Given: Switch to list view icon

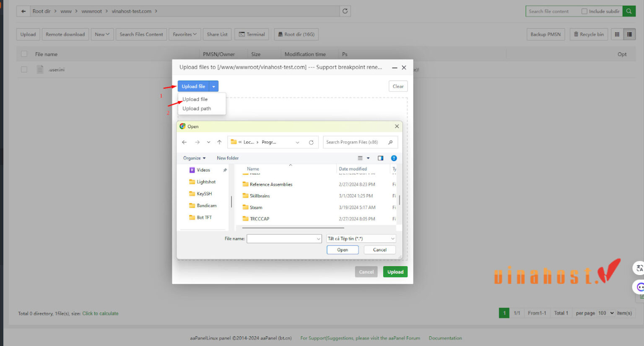Looking at the screenshot, I should pyautogui.click(x=629, y=34).
